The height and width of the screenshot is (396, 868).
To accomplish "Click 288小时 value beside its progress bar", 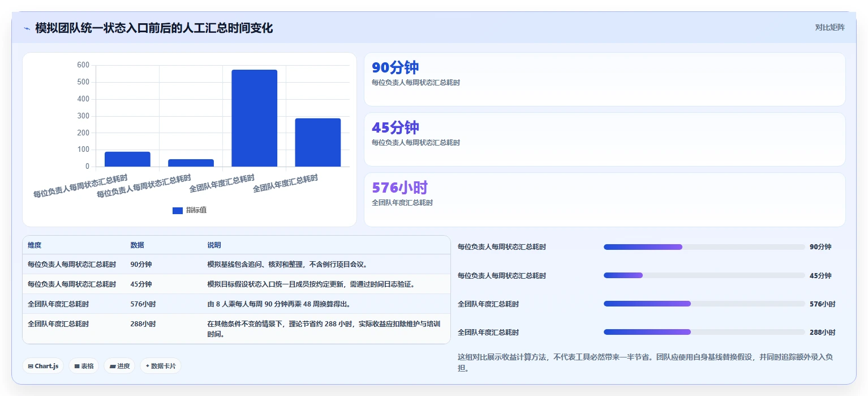I will [x=822, y=332].
